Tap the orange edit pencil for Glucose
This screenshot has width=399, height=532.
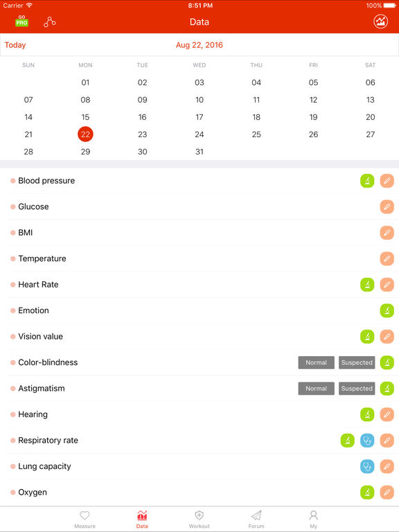387,206
